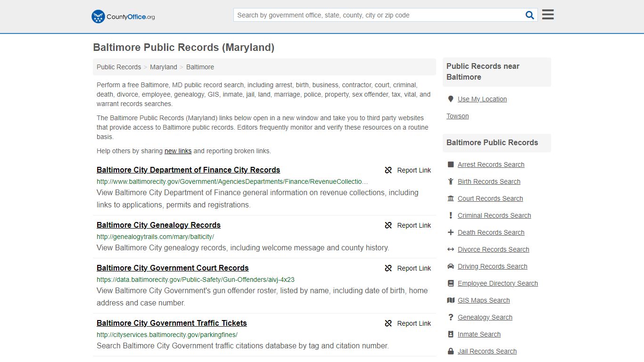Click the broken link icon for Government Court Records
The image size is (644, 362).
tap(388, 268)
